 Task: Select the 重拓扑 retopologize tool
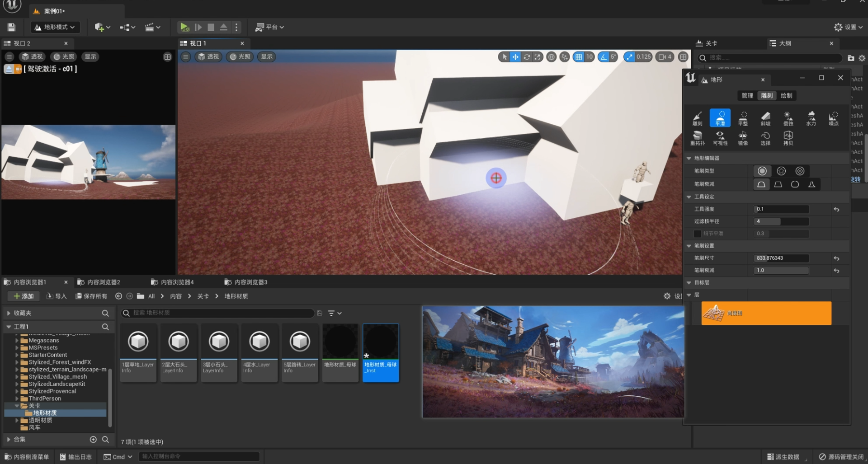(697, 138)
